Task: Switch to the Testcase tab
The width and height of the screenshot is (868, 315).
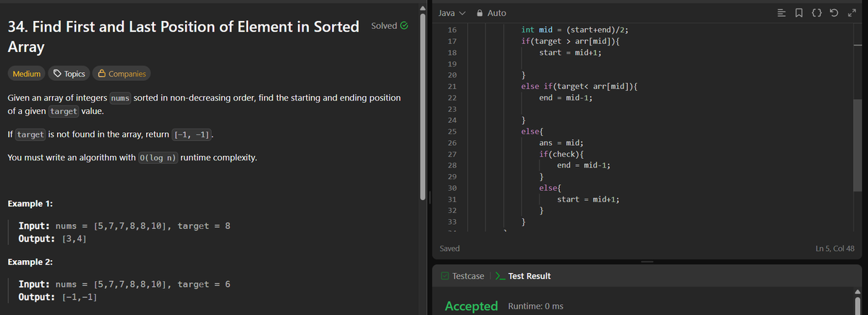Action: [x=462, y=276]
